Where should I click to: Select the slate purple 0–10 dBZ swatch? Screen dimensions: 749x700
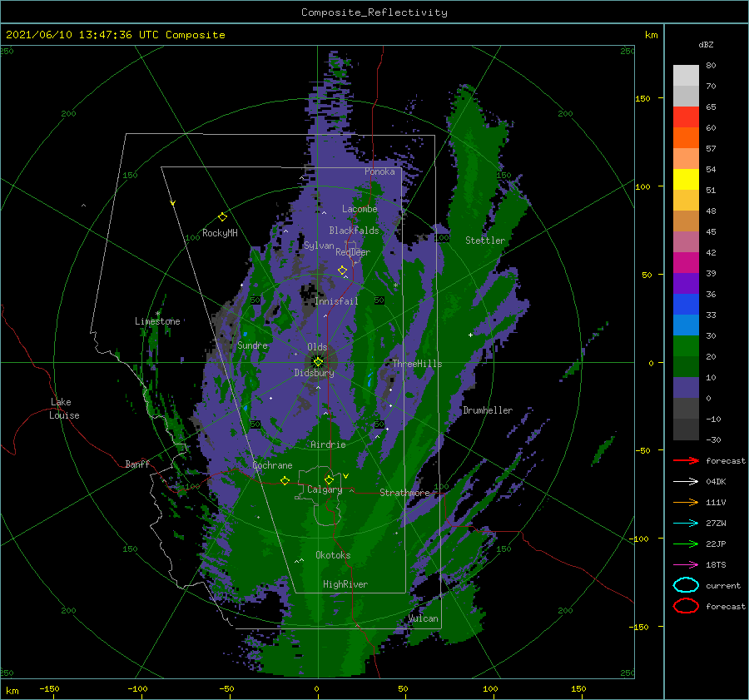(686, 388)
